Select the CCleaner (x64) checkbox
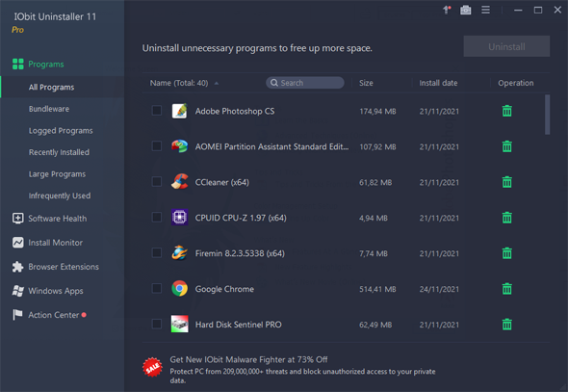Viewport: 568px width, 392px height. coord(157,181)
